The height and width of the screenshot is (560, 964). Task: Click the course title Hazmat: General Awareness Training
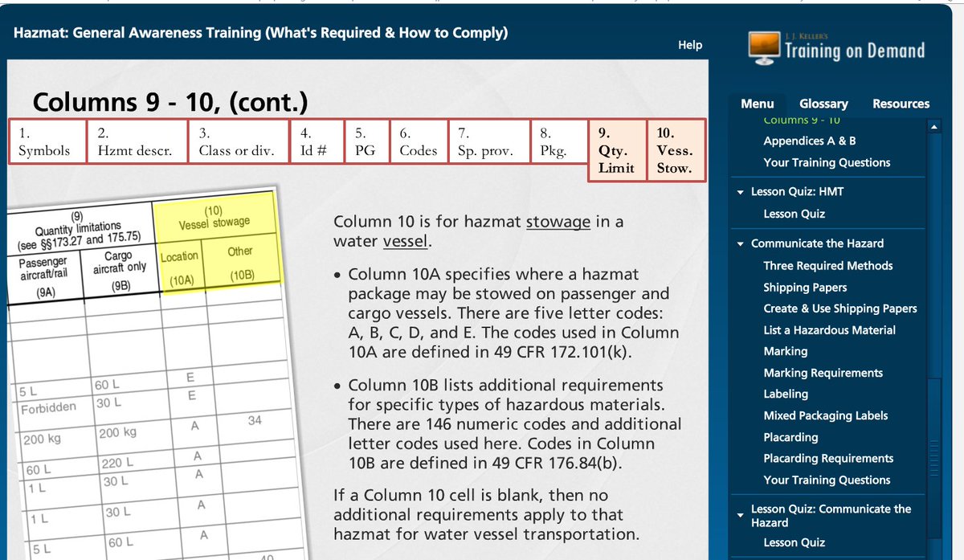click(260, 34)
